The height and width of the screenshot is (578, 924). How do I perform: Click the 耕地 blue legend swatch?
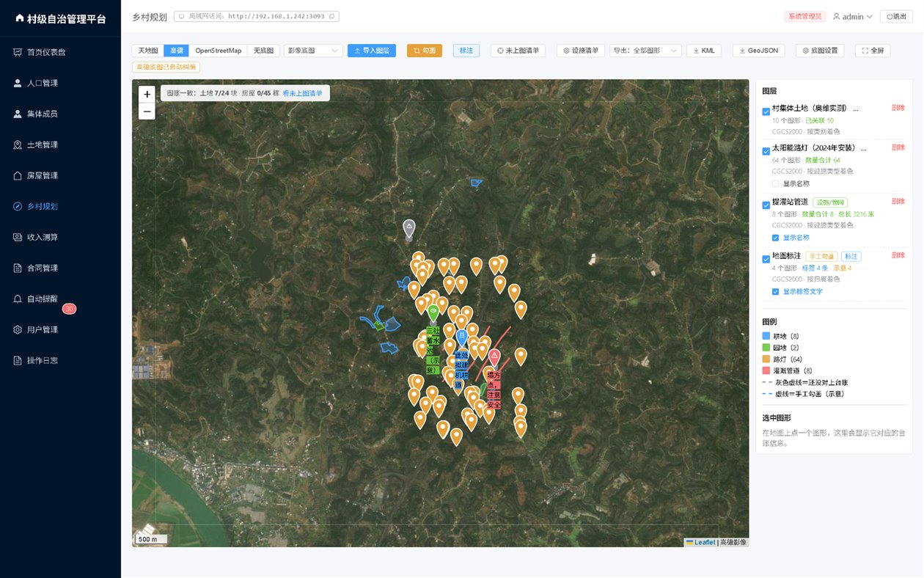[x=766, y=336]
